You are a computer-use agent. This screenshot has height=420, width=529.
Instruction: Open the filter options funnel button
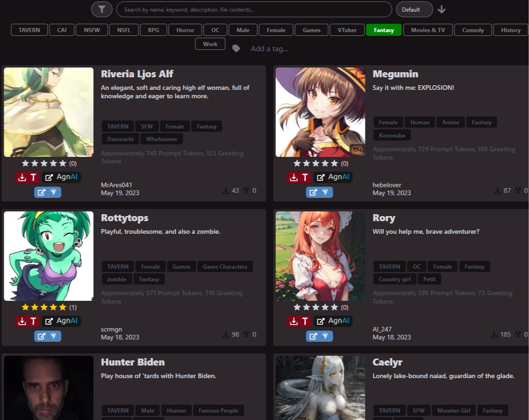click(x=102, y=9)
